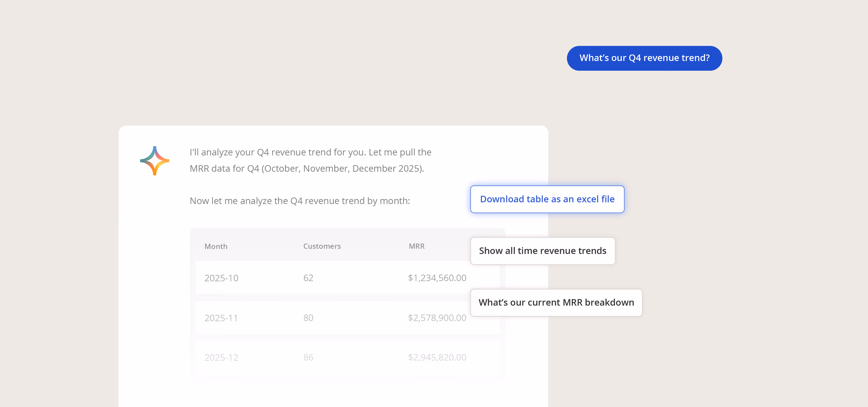This screenshot has height=407, width=868.
Task: Click the 86 customers cell
Action: point(308,358)
